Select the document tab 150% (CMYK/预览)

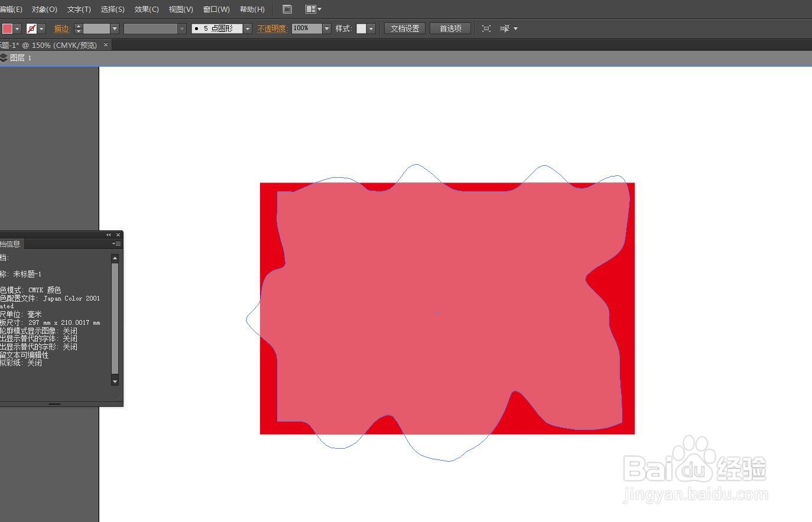pos(48,45)
